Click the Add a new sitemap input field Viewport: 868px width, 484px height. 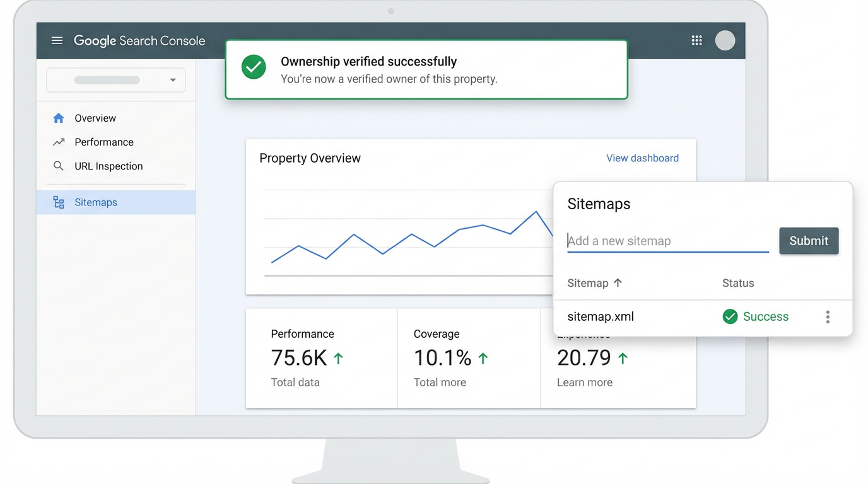click(667, 241)
